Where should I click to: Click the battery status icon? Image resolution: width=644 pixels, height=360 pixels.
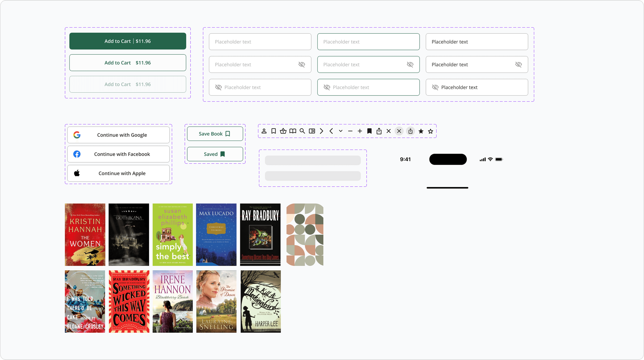499,159
